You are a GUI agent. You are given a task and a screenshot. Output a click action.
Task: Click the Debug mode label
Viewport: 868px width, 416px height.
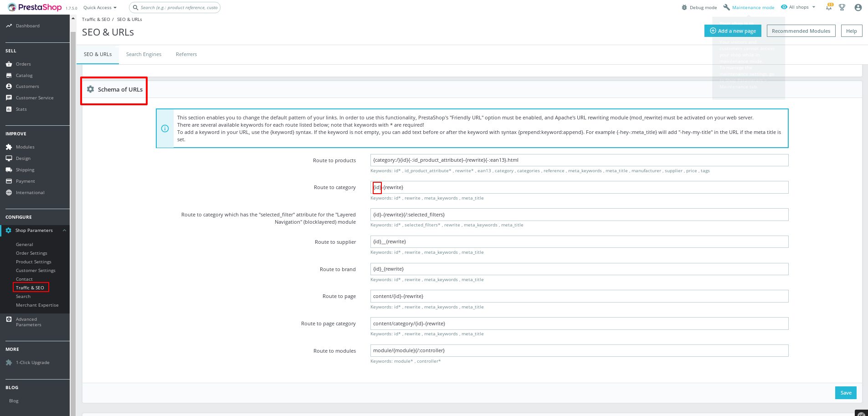pyautogui.click(x=703, y=8)
